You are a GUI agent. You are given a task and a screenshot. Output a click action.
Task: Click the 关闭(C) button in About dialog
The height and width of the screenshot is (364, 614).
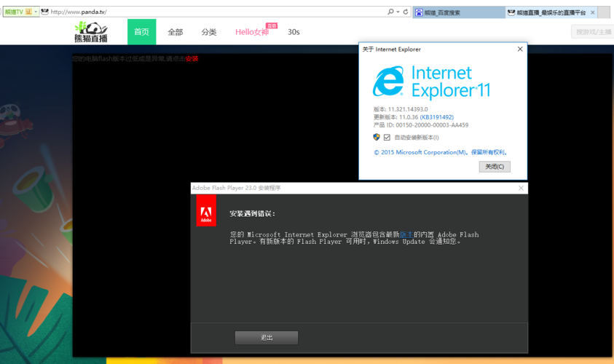coord(495,167)
